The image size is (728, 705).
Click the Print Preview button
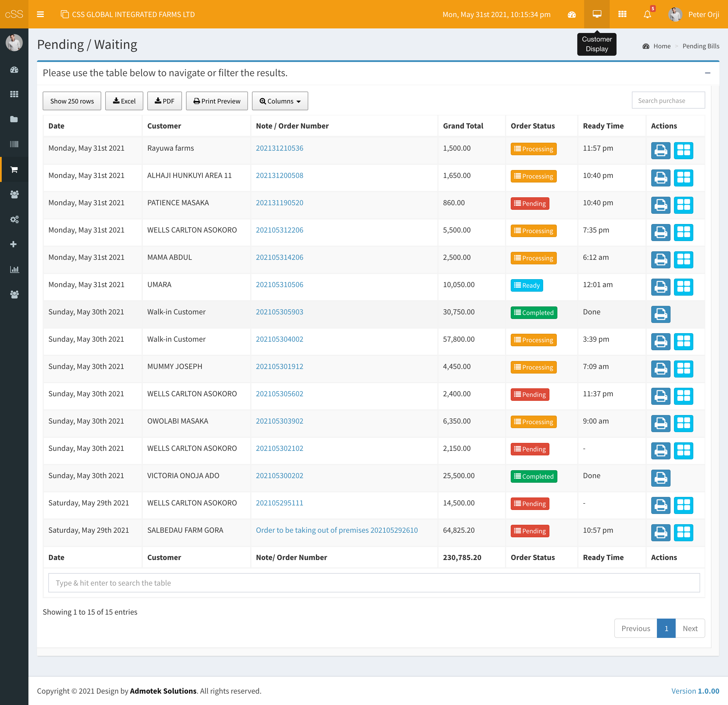pos(216,101)
